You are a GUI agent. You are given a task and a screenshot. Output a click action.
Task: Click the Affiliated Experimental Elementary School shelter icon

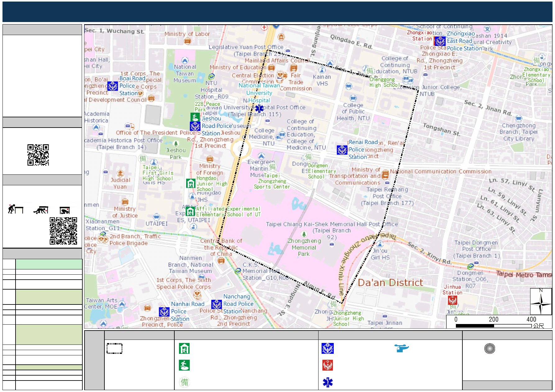tap(190, 211)
